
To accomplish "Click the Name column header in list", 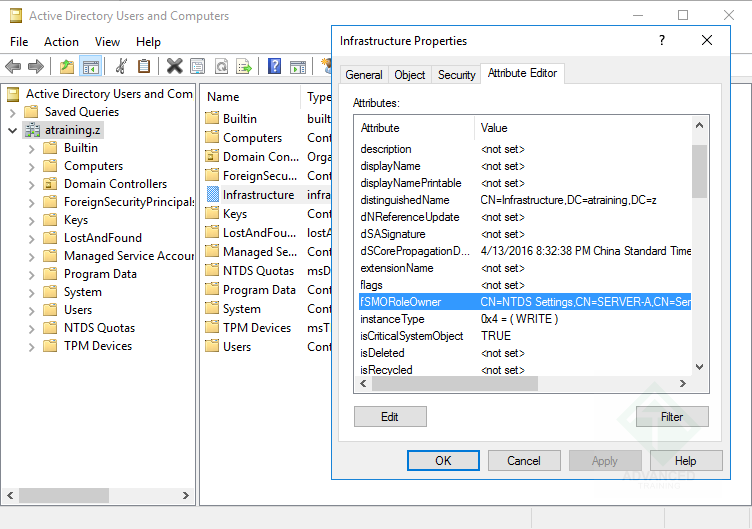I will (x=250, y=97).
